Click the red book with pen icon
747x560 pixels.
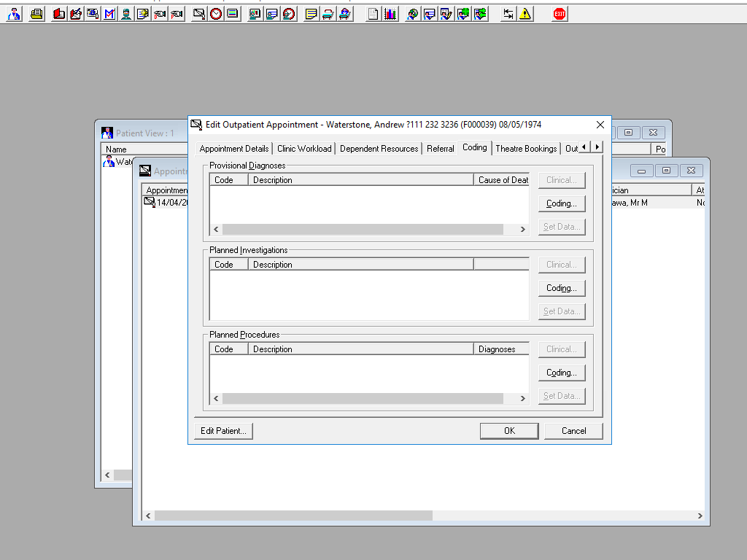(76, 14)
